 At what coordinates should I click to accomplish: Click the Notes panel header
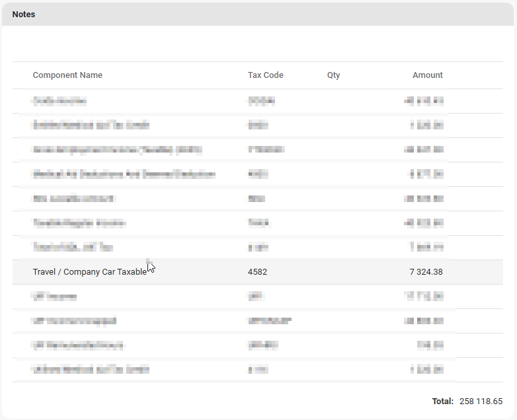point(24,15)
